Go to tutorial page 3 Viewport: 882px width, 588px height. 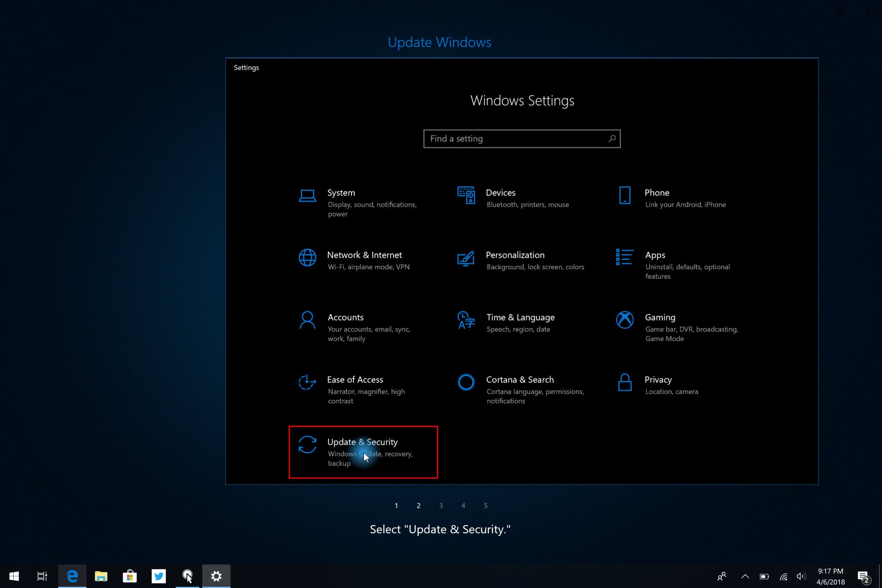click(x=441, y=506)
